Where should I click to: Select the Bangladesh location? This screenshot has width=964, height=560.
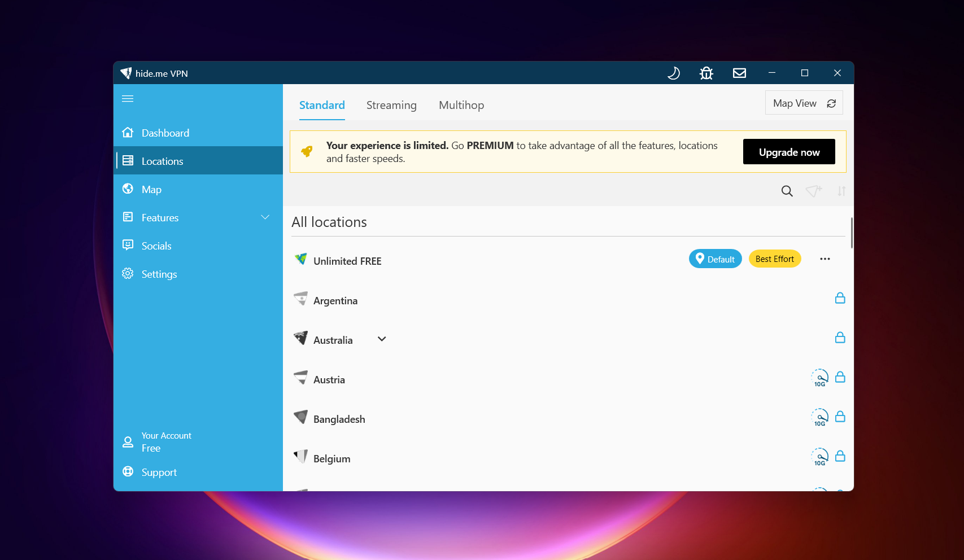tap(568, 418)
